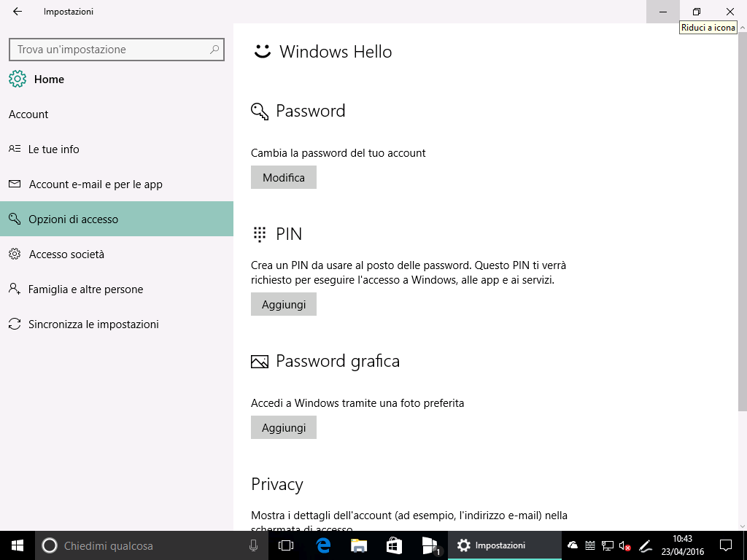Open Home via the gear icon
747x560 pixels.
18,79
